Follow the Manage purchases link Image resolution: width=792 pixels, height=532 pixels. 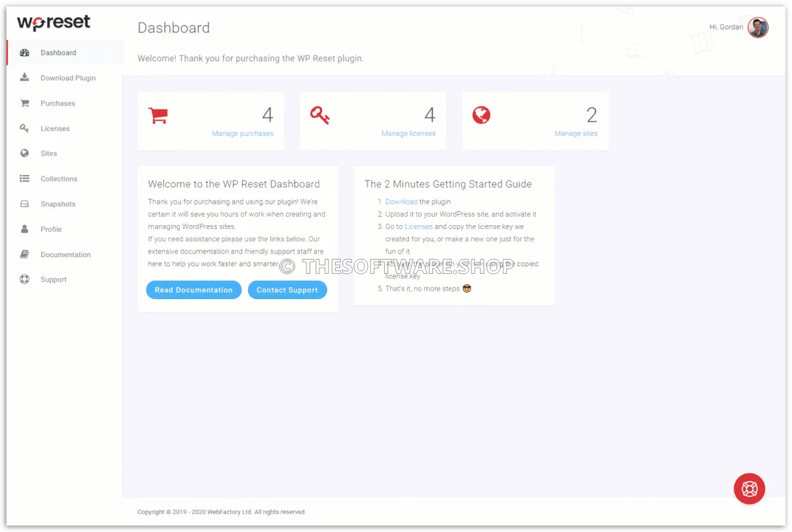click(242, 133)
